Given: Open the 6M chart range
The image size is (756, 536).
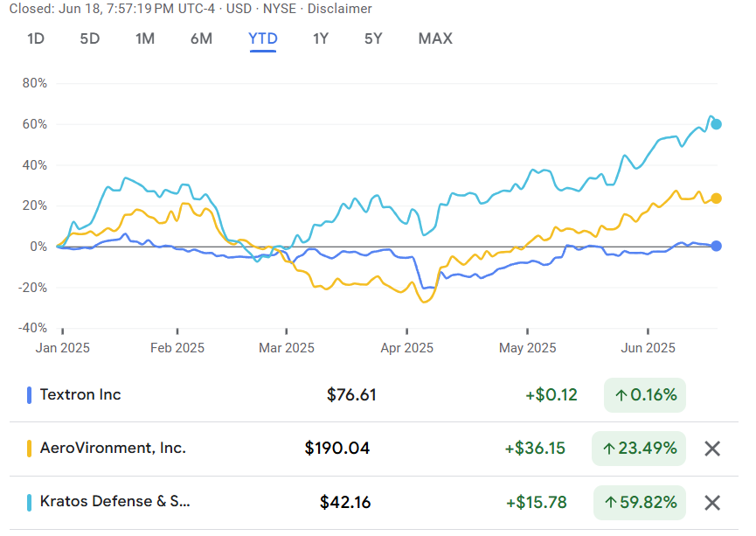Looking at the screenshot, I should pyautogui.click(x=202, y=38).
